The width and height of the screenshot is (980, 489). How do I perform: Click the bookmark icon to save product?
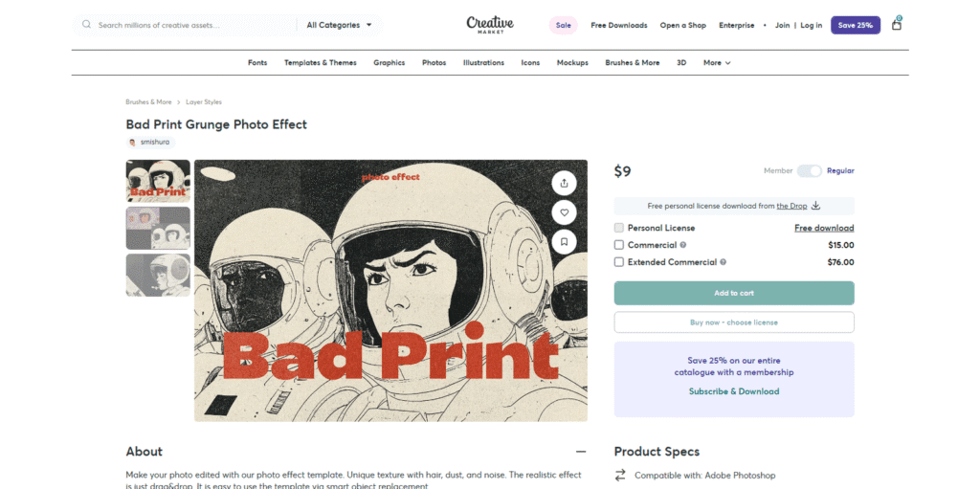click(x=564, y=242)
